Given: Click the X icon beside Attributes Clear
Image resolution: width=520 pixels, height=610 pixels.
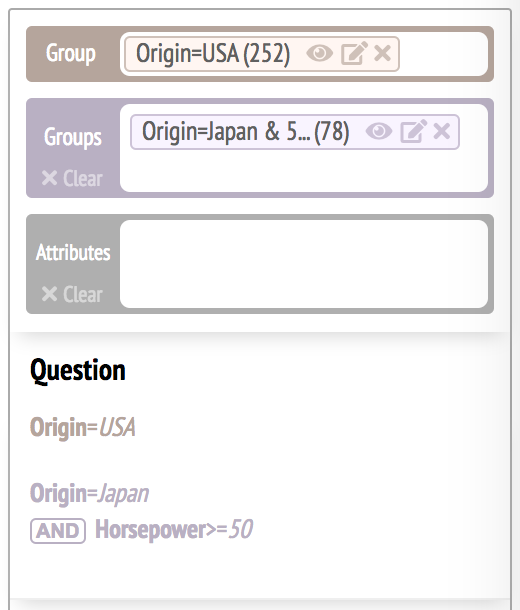Looking at the screenshot, I should [x=49, y=294].
